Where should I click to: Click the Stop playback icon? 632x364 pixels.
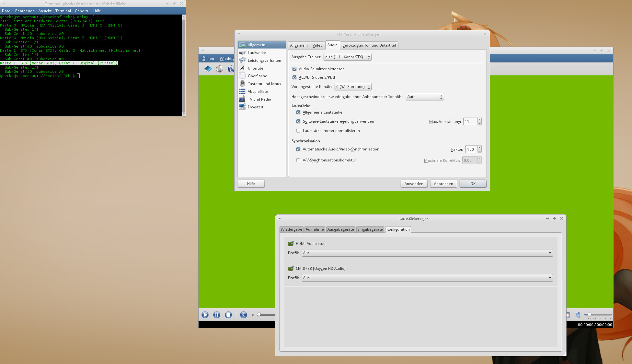(x=228, y=315)
